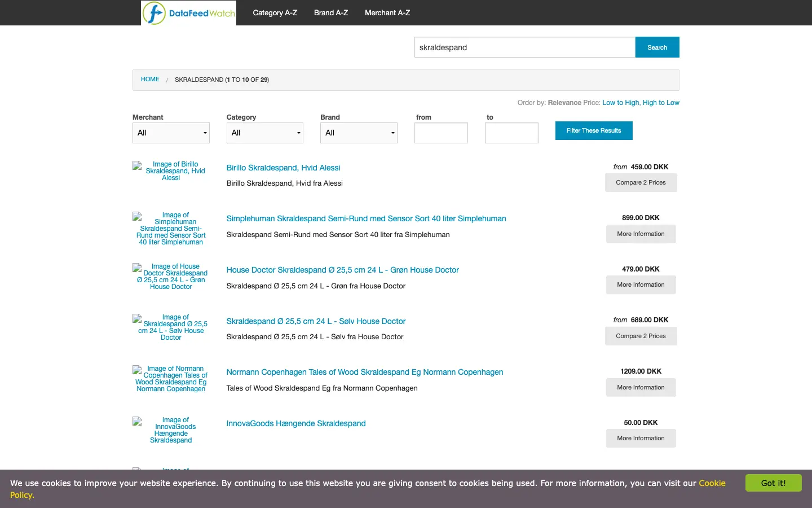
Task: More Information for the 479.00 DKK item
Action: pyautogui.click(x=641, y=285)
